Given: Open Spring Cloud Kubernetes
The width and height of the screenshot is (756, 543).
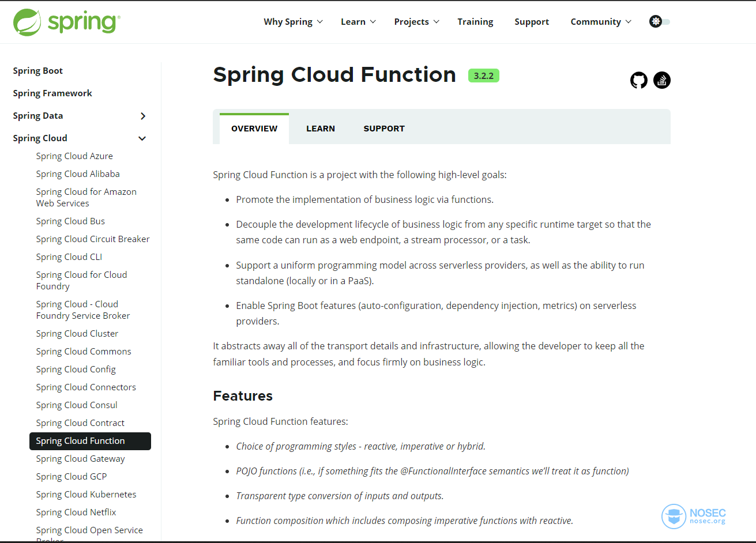Looking at the screenshot, I should (x=86, y=495).
